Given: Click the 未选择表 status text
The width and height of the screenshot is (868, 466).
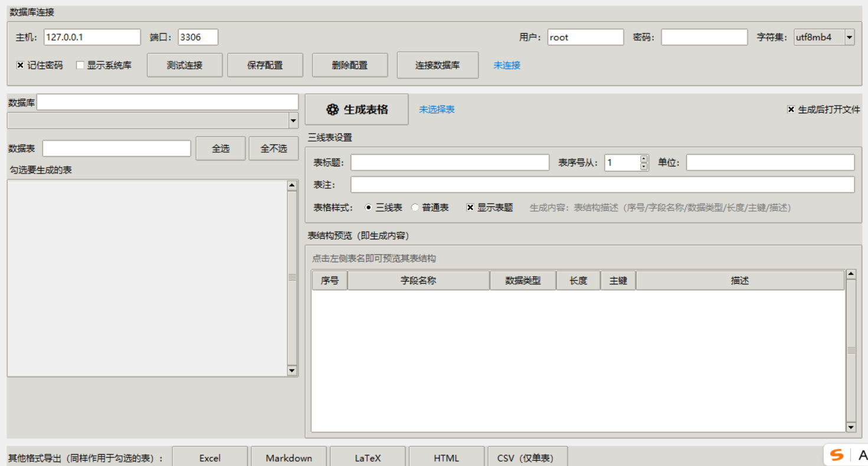Looking at the screenshot, I should tap(437, 110).
